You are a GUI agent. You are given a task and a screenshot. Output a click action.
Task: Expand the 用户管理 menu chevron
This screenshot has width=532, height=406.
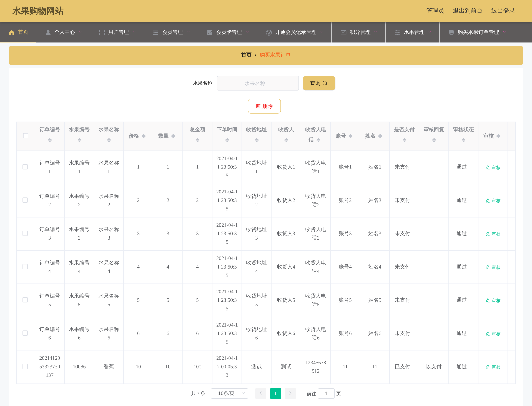(134, 32)
